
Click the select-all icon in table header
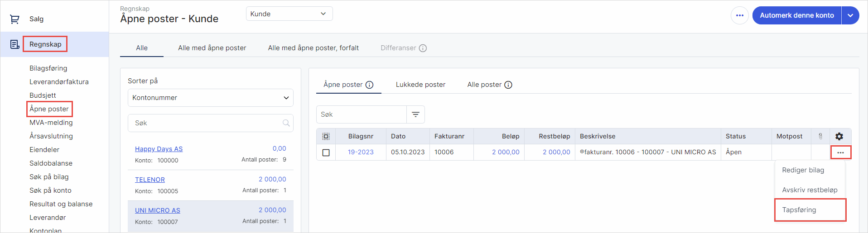click(326, 136)
